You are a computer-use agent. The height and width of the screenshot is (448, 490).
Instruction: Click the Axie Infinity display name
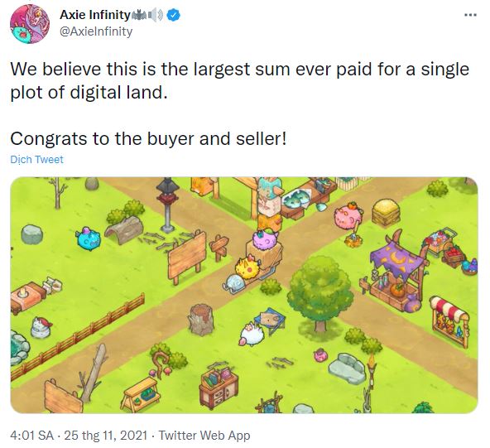point(94,15)
